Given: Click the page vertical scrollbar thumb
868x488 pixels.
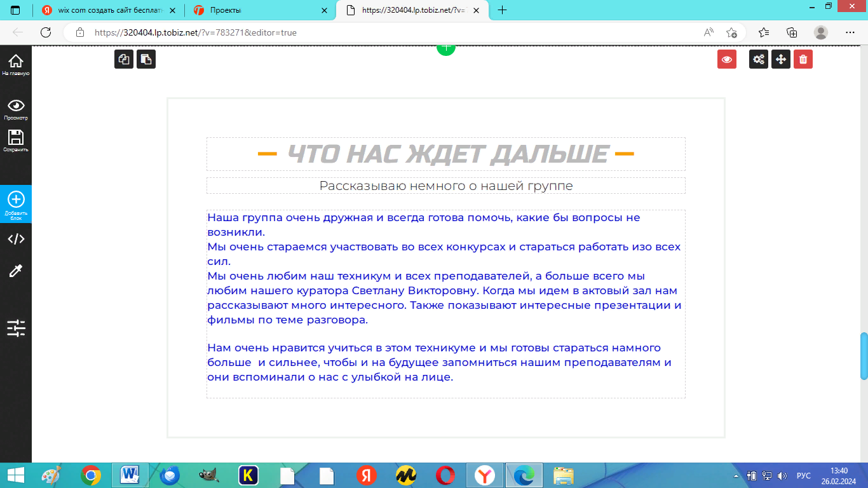Looking at the screenshot, I should tap(864, 356).
